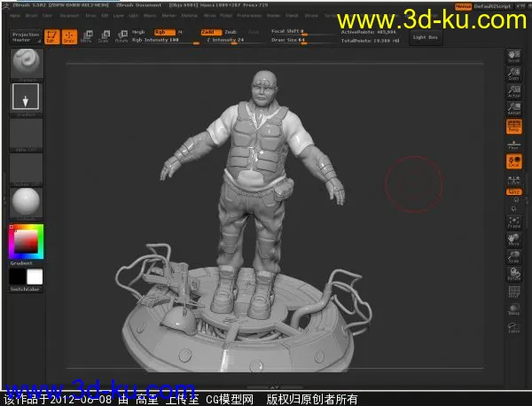Image resolution: width=532 pixels, height=406 pixels.
Task: Click the right shelf Rotate view icon
Action: point(514,274)
